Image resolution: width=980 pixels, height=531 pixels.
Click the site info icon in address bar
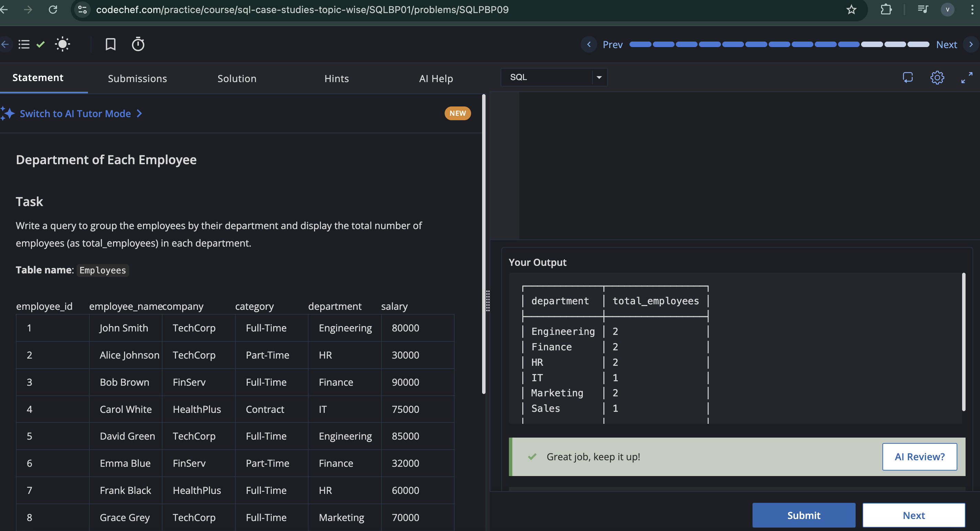click(82, 10)
